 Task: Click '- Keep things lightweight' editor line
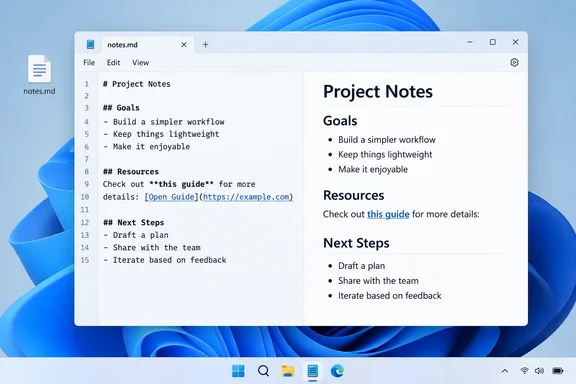pyautogui.click(x=161, y=134)
